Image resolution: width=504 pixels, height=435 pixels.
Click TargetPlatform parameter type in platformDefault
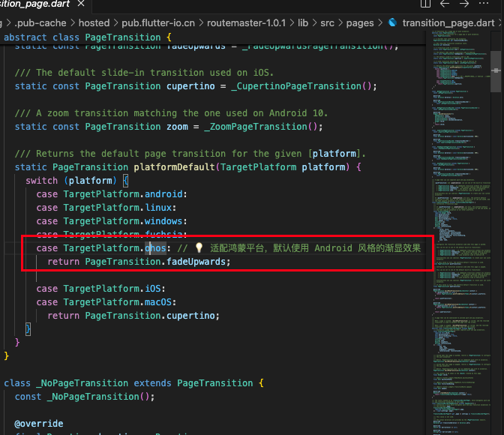click(x=259, y=167)
